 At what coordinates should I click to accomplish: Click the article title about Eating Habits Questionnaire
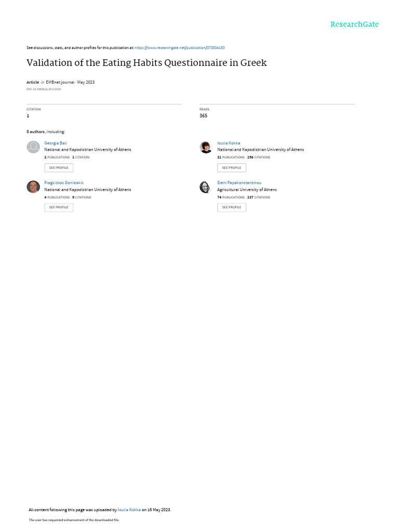(x=147, y=63)
